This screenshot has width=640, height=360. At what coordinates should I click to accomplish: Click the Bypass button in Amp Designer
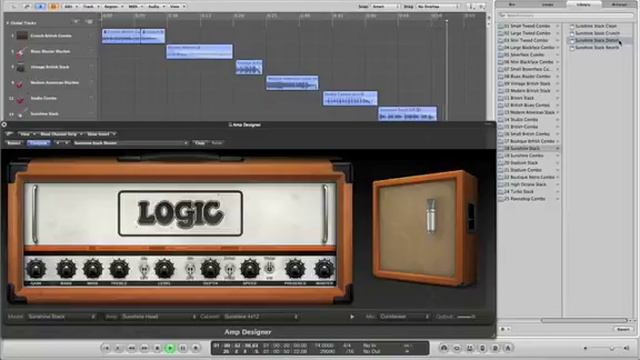point(14,143)
